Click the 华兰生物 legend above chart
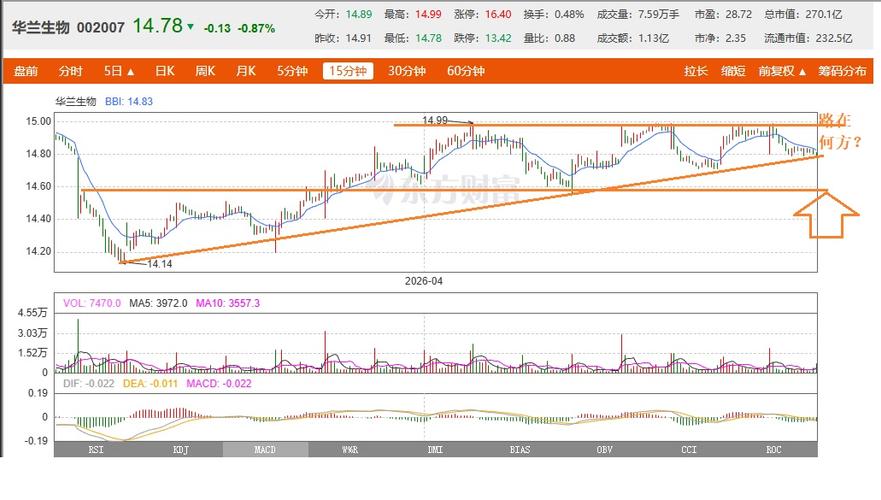This screenshot has height=500, width=881. [76, 102]
